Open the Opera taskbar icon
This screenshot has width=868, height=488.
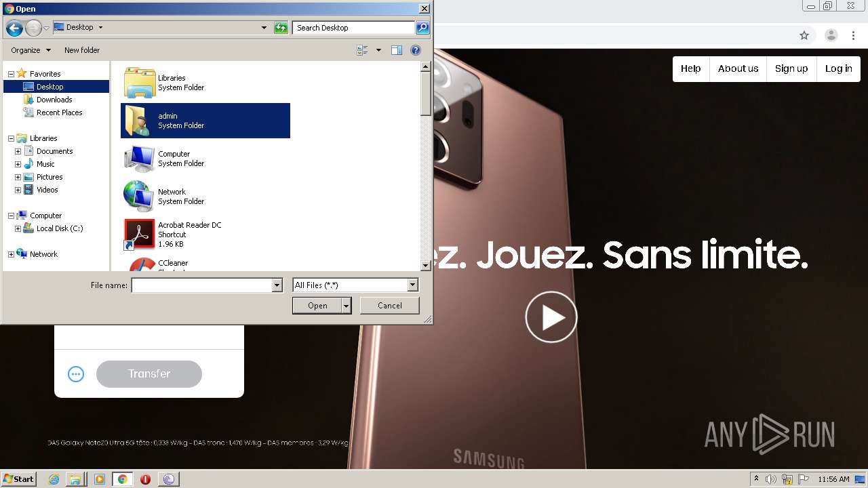(x=145, y=479)
